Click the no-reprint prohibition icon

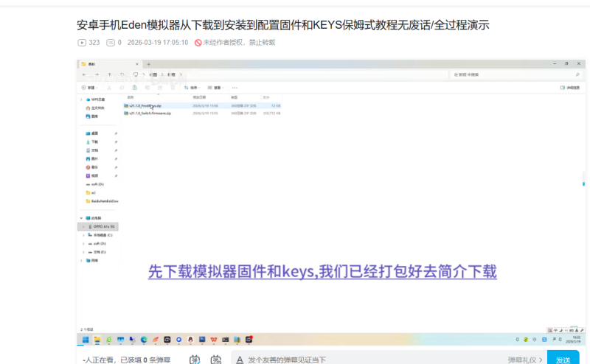pyautogui.click(x=198, y=43)
